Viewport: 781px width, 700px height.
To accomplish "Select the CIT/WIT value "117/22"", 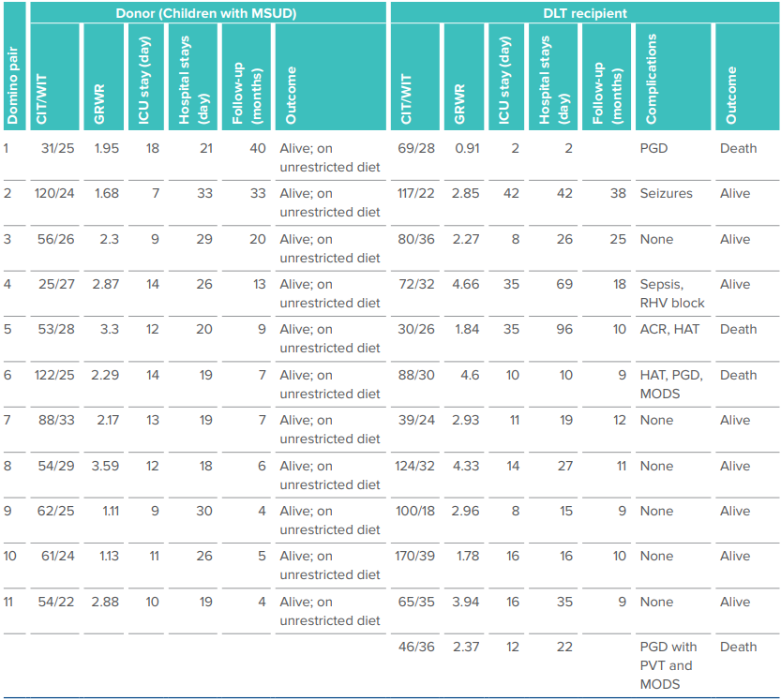I will (415, 193).
